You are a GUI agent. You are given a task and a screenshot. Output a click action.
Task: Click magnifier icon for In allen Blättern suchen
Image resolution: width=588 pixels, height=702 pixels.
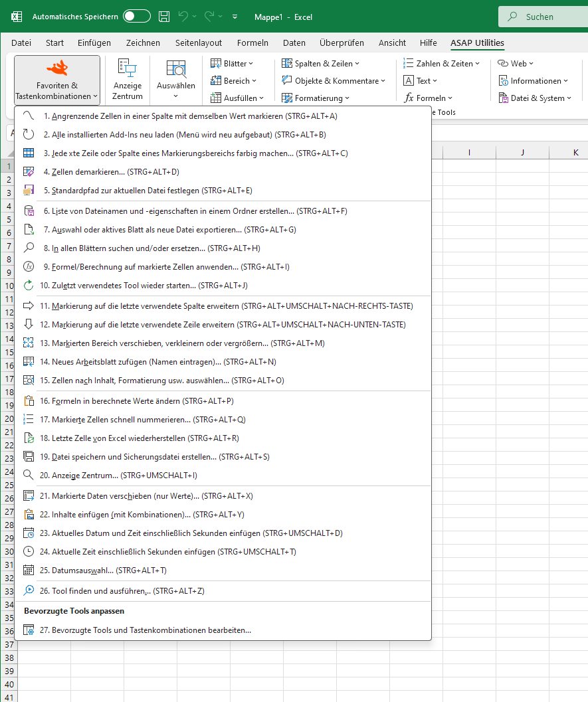pos(28,248)
